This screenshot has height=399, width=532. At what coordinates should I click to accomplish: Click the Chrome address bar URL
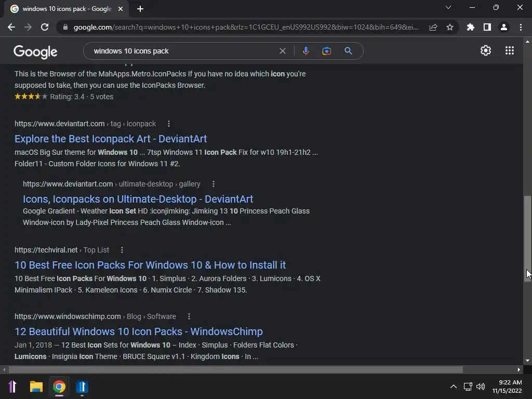[x=246, y=27]
